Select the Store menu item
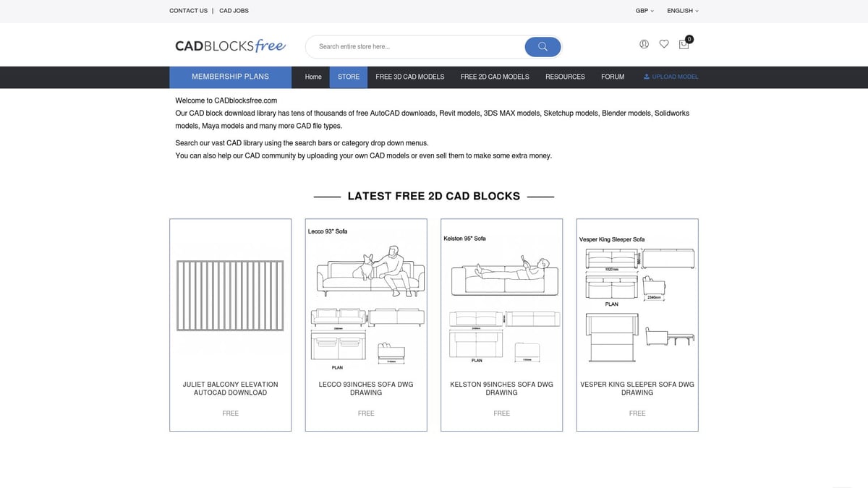 click(349, 77)
